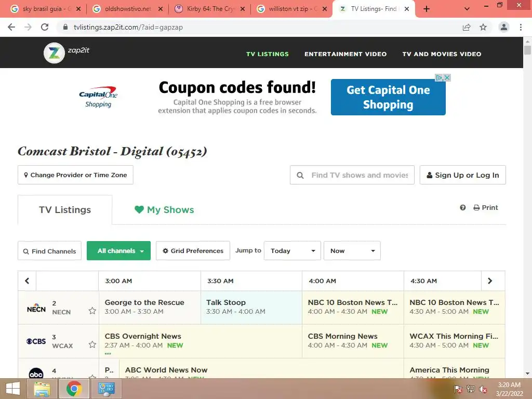Click the help question mark icon near Print
The image size is (532, 399).
pos(463,208)
